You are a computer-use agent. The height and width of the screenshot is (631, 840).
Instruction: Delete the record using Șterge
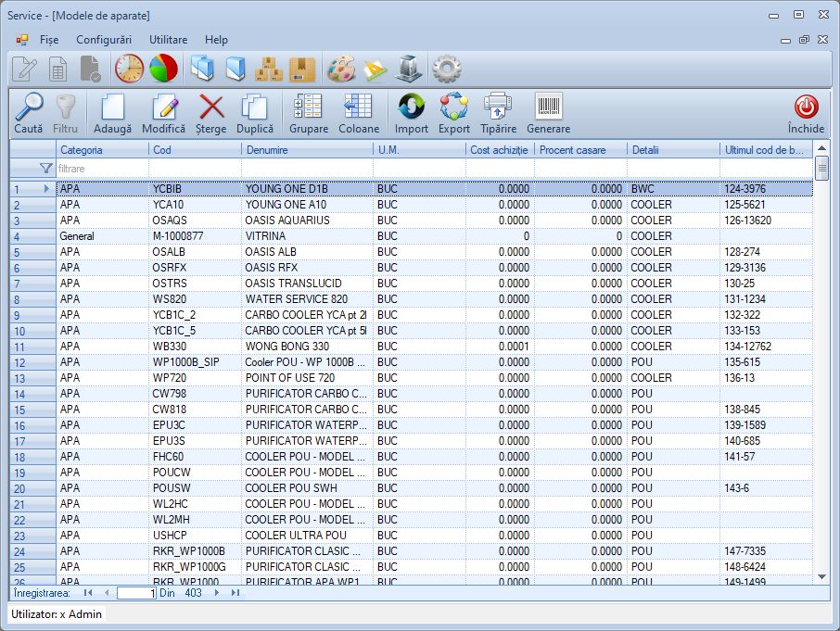point(211,113)
